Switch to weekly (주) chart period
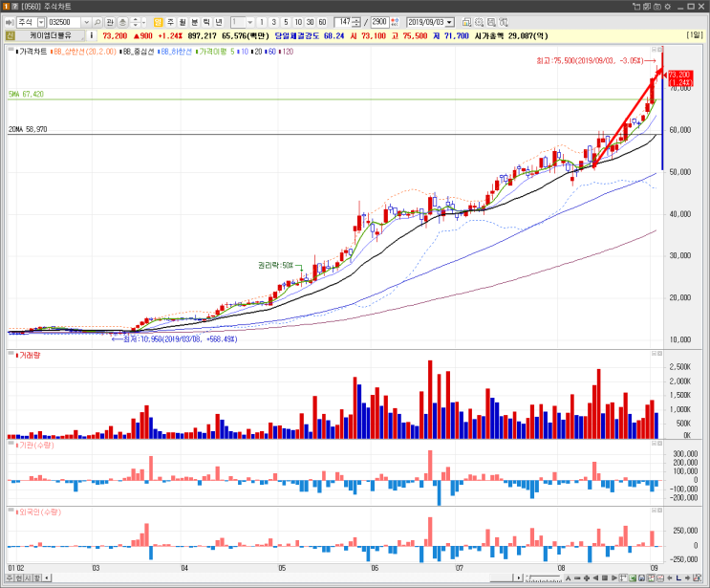This screenshot has width=710, height=588. pyautogui.click(x=170, y=22)
